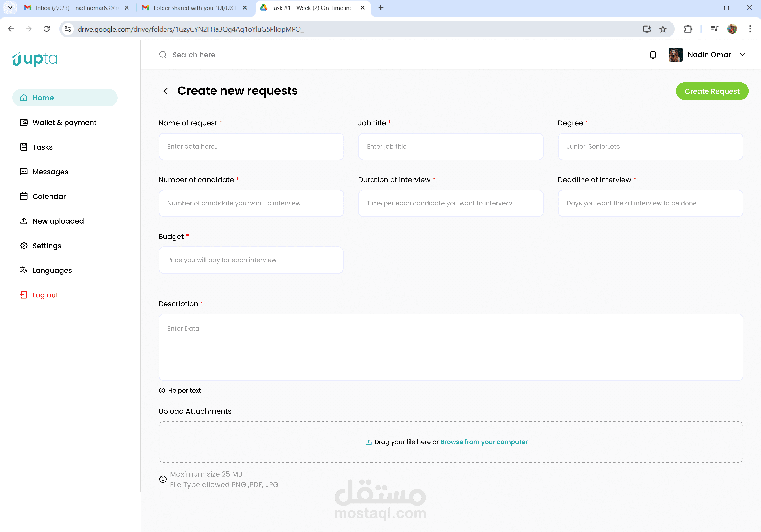Click the Wallet & payment icon
761x532 pixels.
coord(24,123)
